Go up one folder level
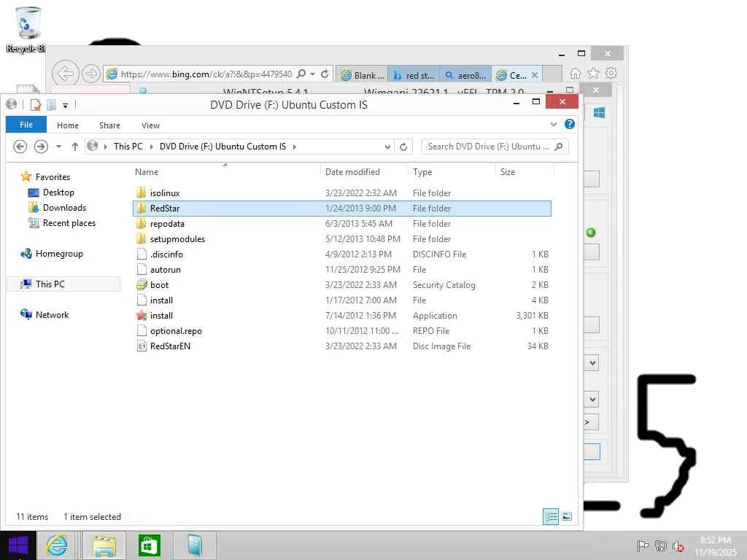Screen dimensions: 747x560 75,147
